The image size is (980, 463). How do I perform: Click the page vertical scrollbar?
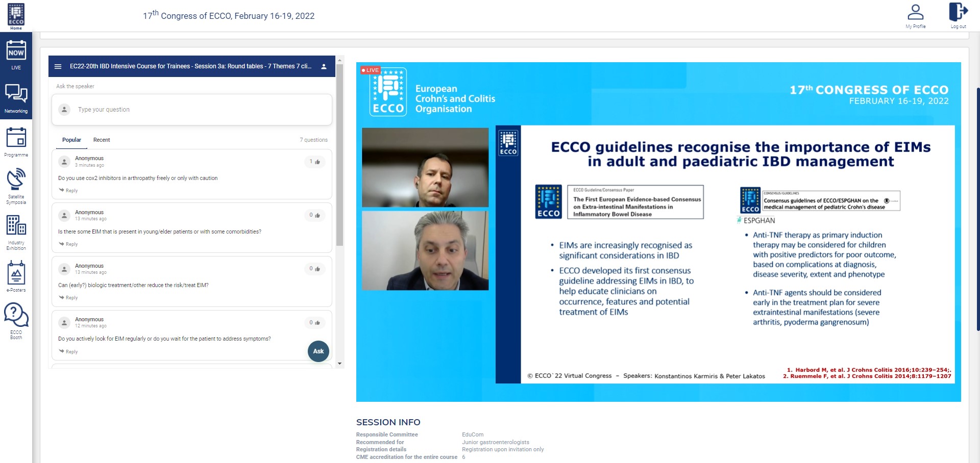tap(978, 209)
